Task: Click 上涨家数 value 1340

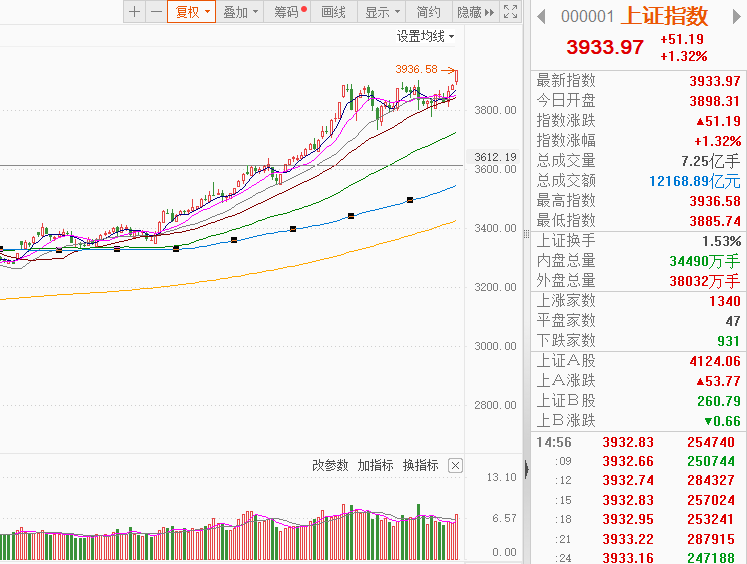Action: [x=725, y=301]
